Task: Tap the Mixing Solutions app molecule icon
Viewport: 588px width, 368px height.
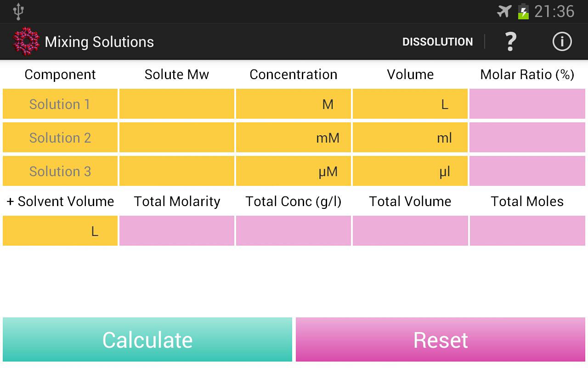Action: tap(26, 42)
